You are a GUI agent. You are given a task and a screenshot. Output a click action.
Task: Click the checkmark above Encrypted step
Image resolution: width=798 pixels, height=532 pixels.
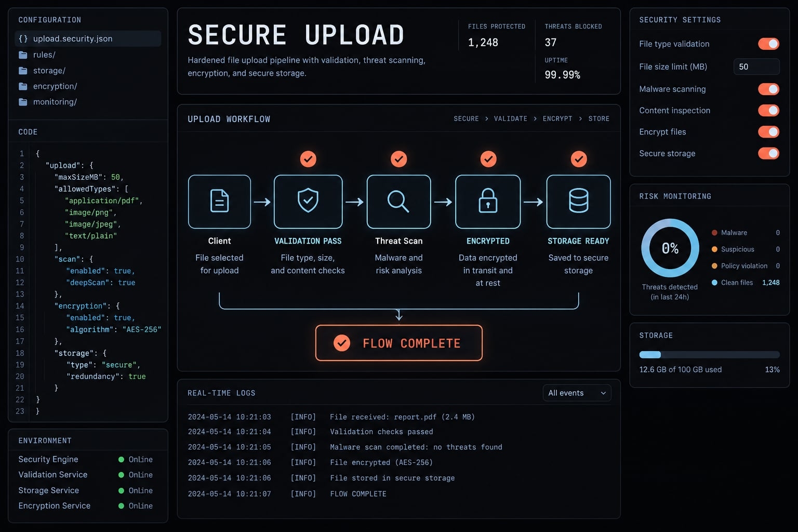[488, 159]
